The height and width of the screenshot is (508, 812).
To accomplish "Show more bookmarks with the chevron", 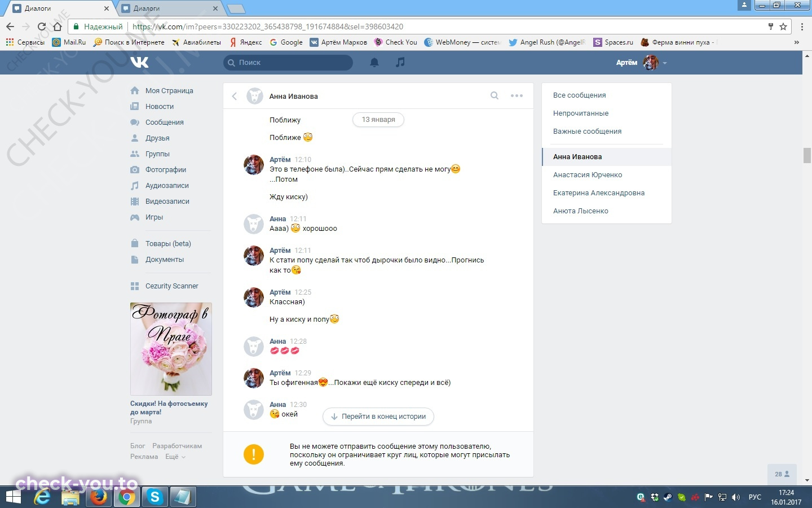I will point(797,42).
